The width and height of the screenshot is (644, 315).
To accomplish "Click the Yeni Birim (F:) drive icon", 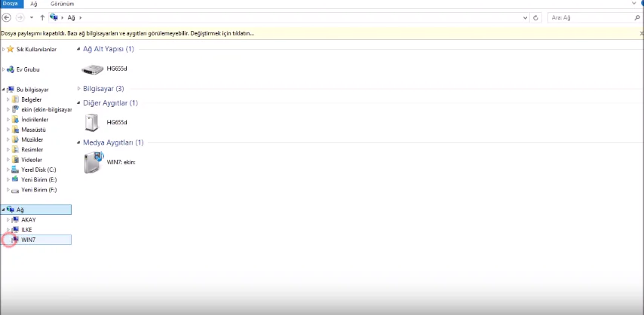I will pyautogui.click(x=15, y=190).
